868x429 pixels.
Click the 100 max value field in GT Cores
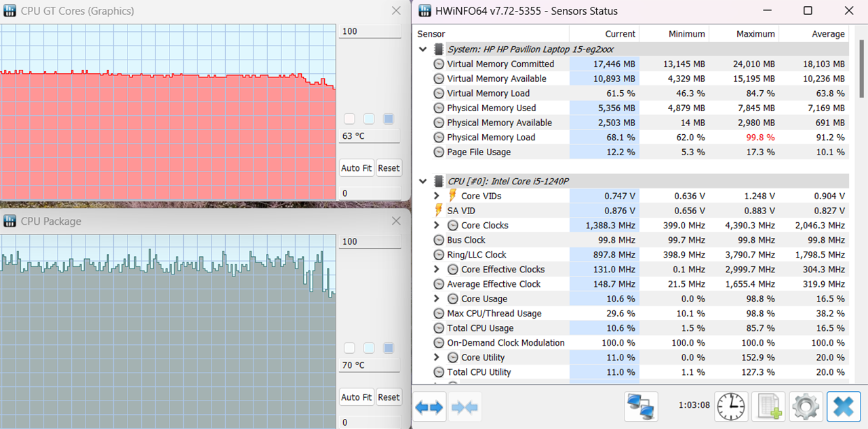(x=370, y=32)
